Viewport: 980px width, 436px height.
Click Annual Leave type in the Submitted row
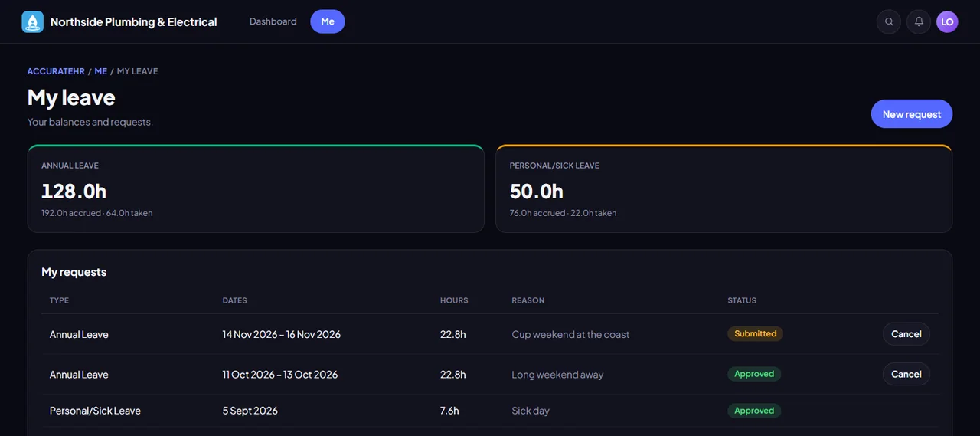(x=79, y=334)
